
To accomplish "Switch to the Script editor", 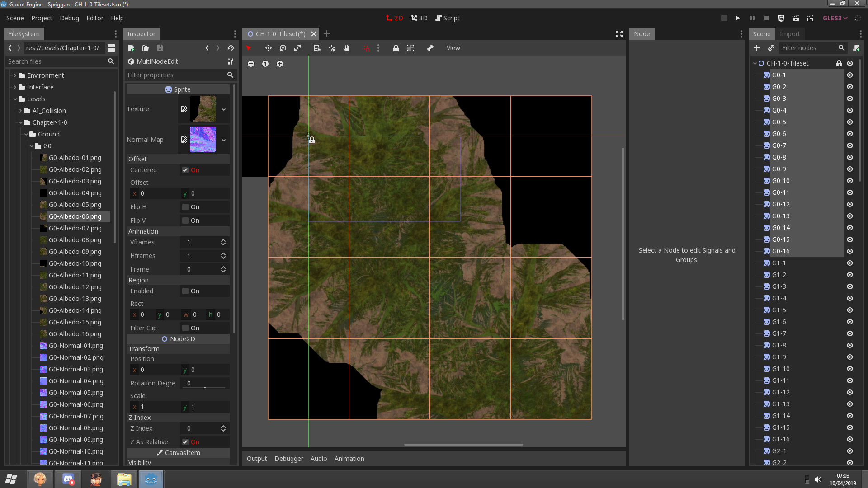I will (x=447, y=18).
